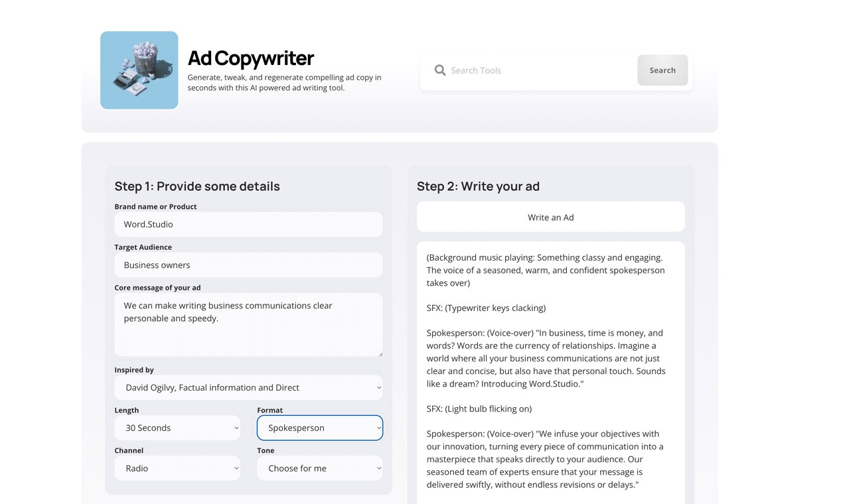Edit the Brand name or Product field
The image size is (843, 504).
point(249,224)
